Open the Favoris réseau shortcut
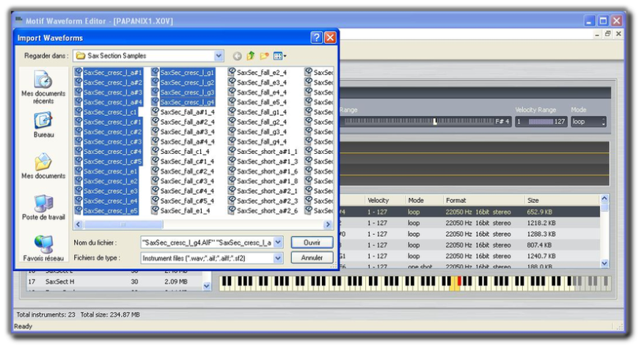 click(x=43, y=248)
